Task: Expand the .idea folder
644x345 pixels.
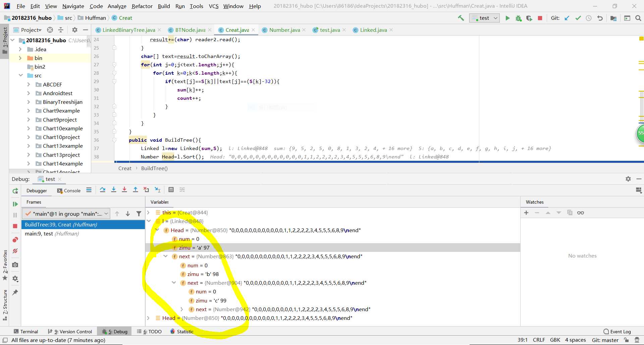Action: [20, 49]
